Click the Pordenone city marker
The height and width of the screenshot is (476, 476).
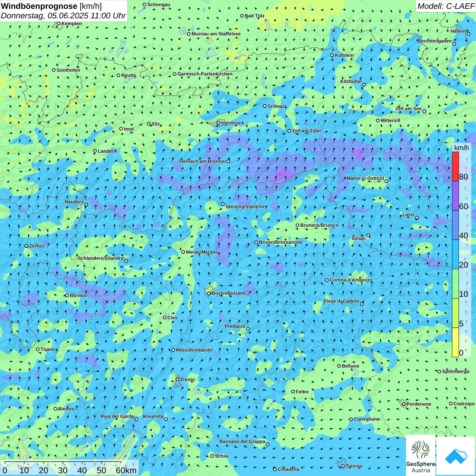tap(404, 404)
